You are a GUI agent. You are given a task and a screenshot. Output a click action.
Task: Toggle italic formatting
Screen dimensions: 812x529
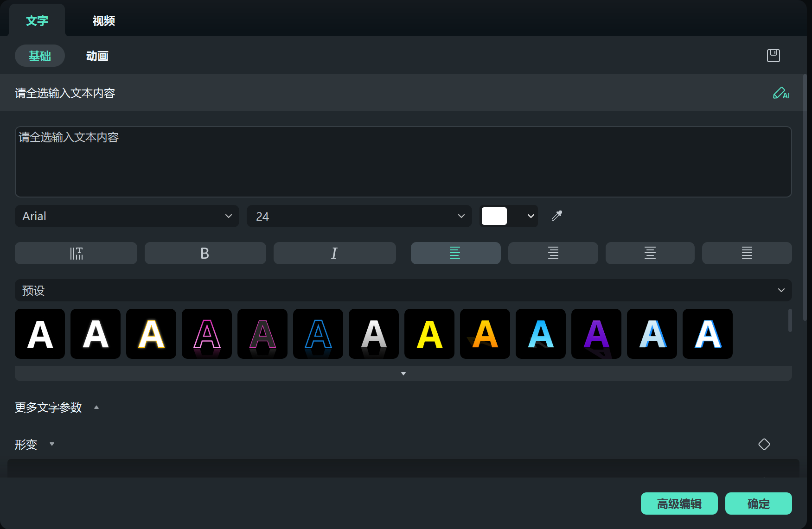334,253
